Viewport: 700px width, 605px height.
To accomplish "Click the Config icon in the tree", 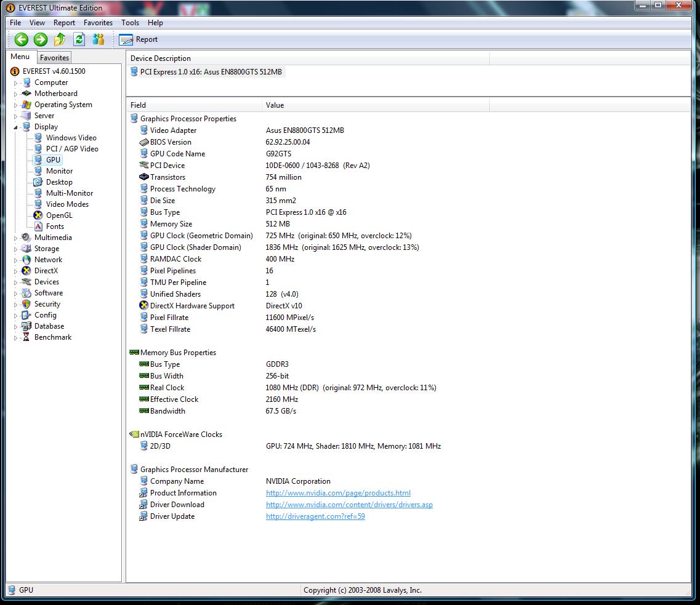I will point(27,315).
